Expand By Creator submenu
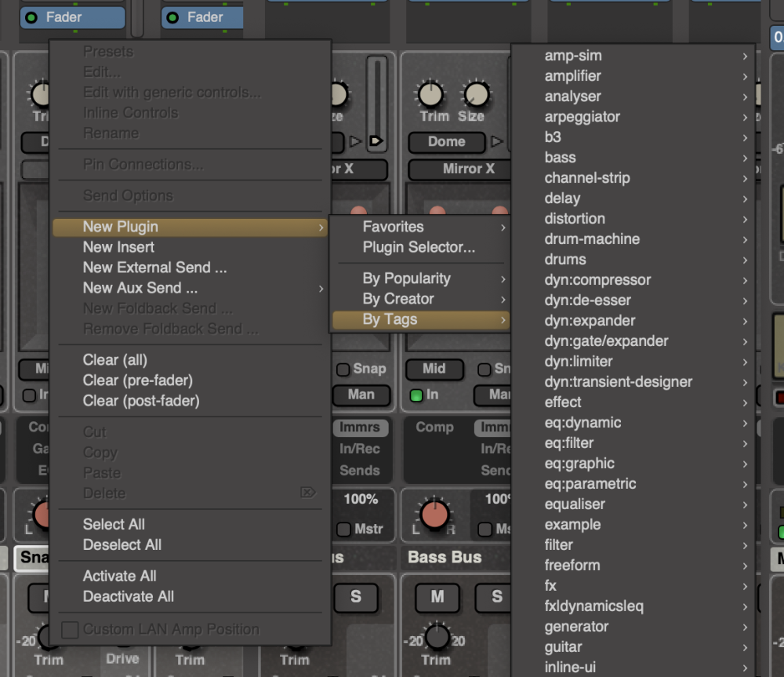Viewport: 784px width, 677px height. [420, 299]
